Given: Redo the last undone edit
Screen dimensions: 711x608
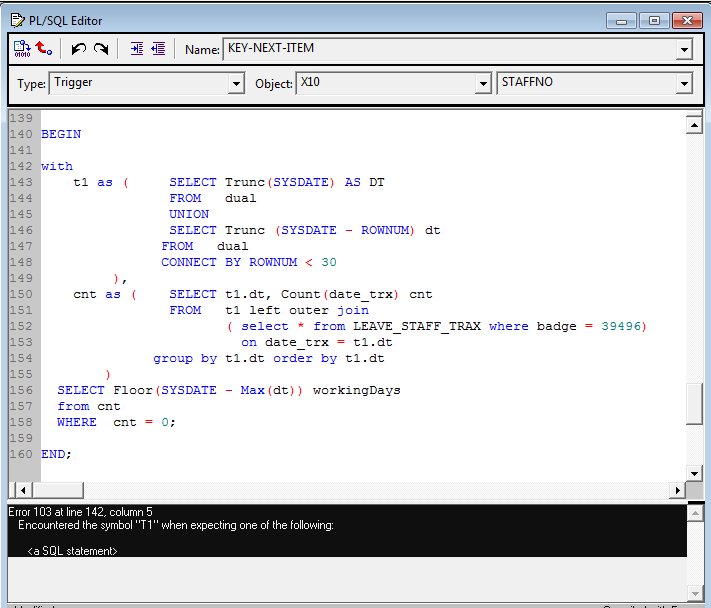Looking at the screenshot, I should tap(100, 48).
